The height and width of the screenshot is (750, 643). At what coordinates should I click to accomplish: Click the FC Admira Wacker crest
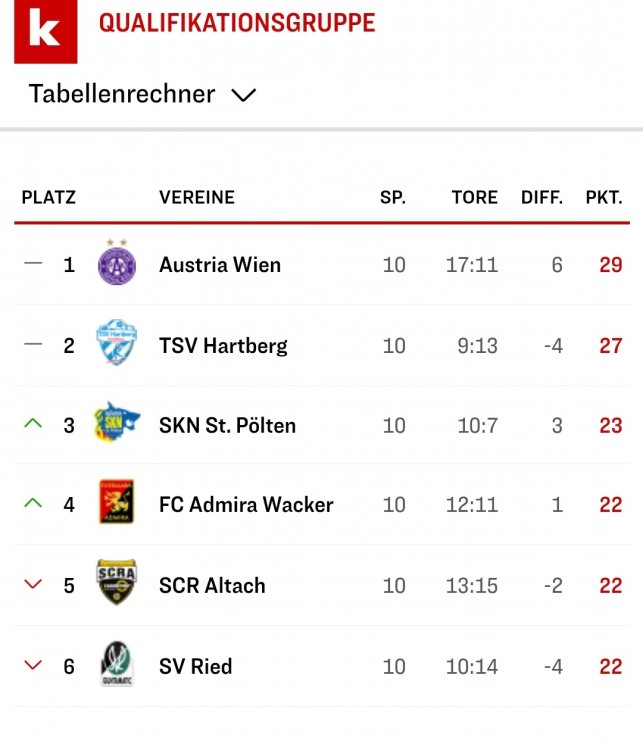pos(116,502)
